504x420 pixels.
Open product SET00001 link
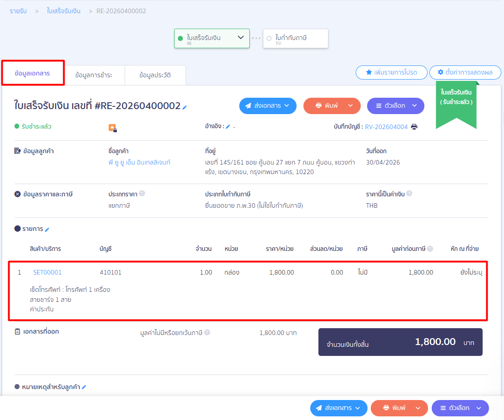pos(47,272)
